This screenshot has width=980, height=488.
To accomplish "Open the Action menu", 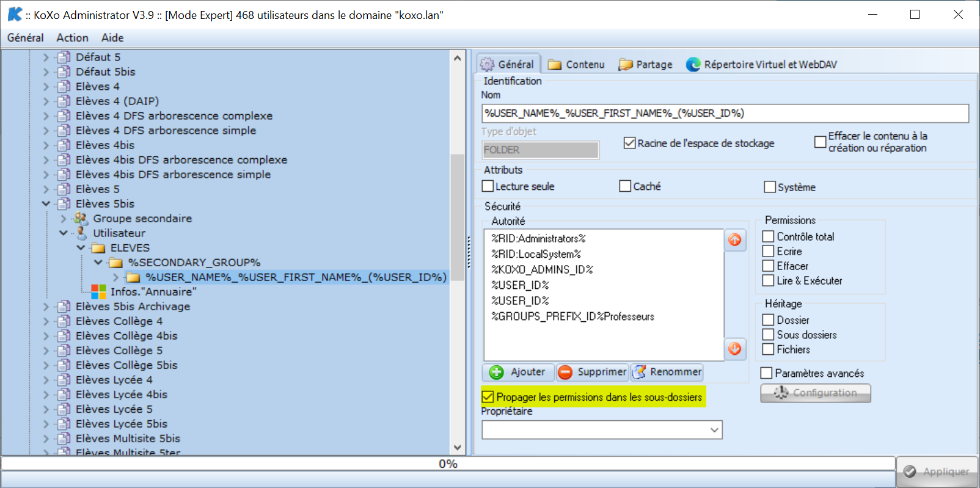I will coord(72,38).
